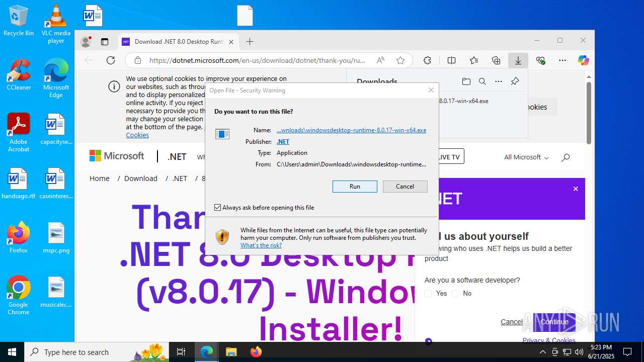Close the Security Warning dialog
Image resolution: width=644 pixels, height=362 pixels.
(431, 90)
